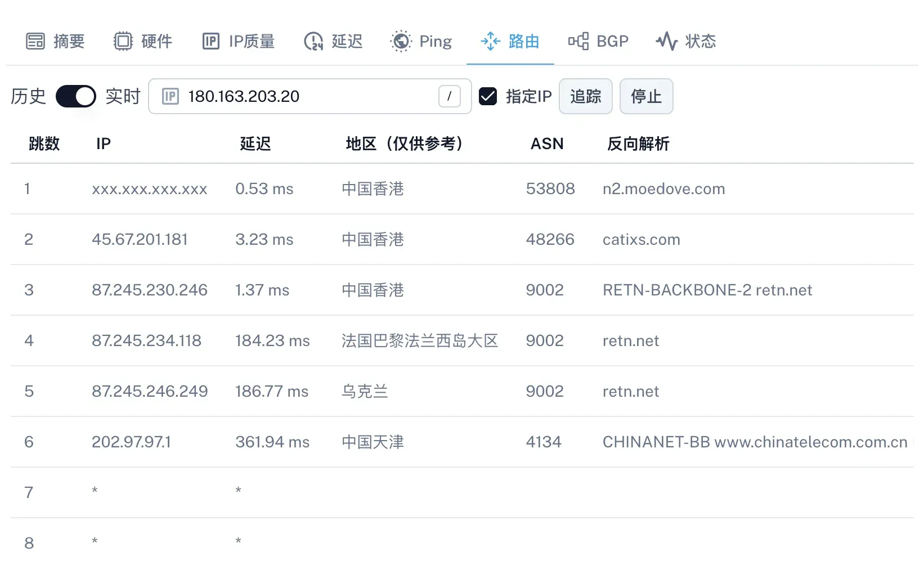924x574 pixels.
Task: Click ASN 53808
Action: (x=550, y=189)
